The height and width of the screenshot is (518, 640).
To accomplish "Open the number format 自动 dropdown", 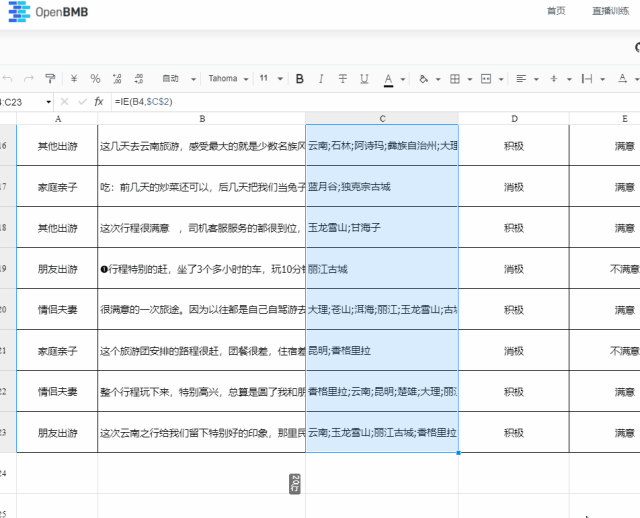I will [179, 79].
